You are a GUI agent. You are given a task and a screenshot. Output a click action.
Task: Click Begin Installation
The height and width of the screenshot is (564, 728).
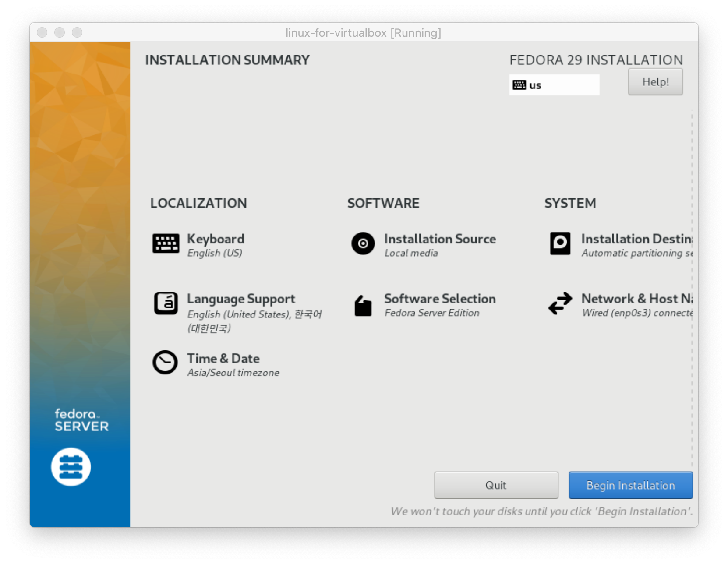[631, 485]
